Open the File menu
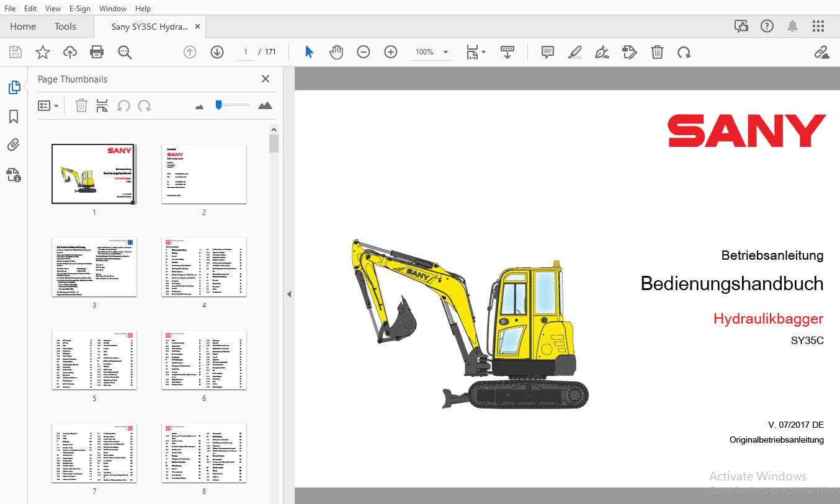840x504 pixels. tap(10, 9)
